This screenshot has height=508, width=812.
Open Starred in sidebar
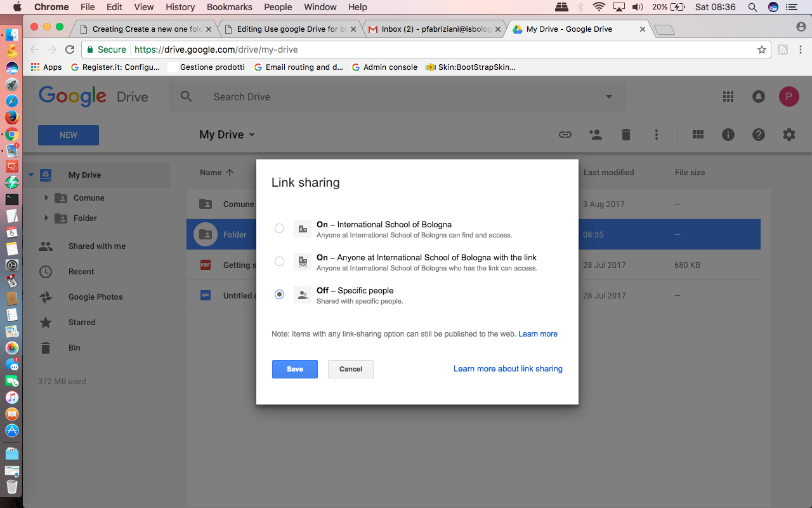click(82, 323)
